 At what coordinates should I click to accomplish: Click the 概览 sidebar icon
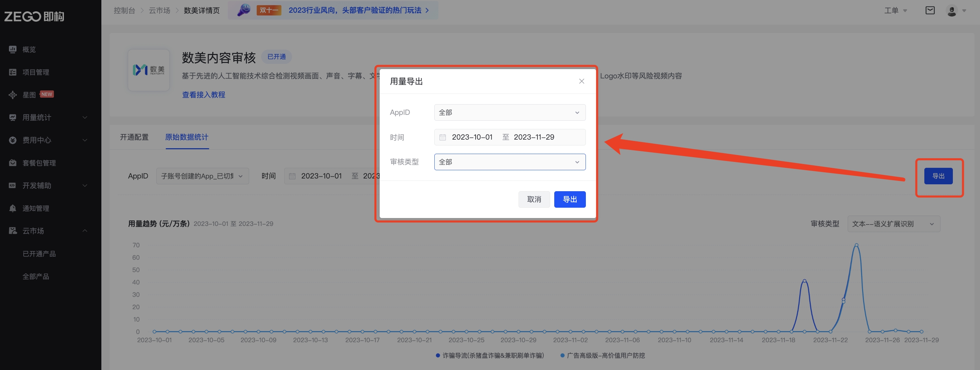[x=13, y=50]
